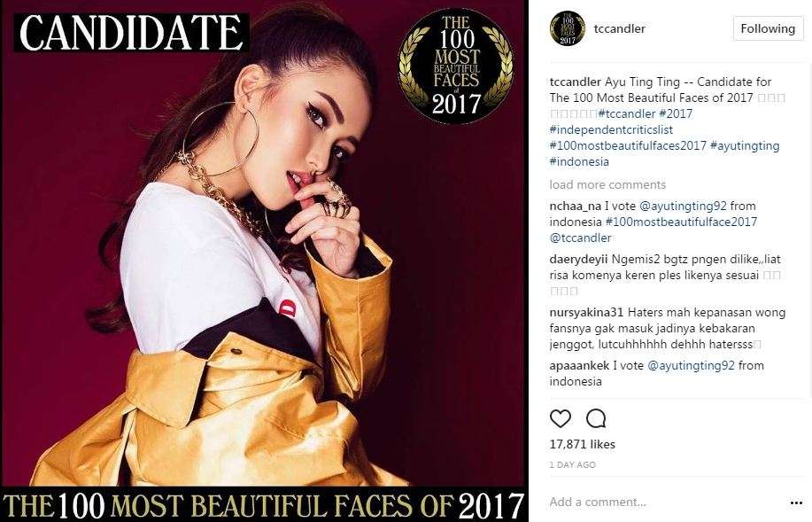Open the #ayutingting hashtag
The height and width of the screenshot is (522, 812).
coord(745,145)
